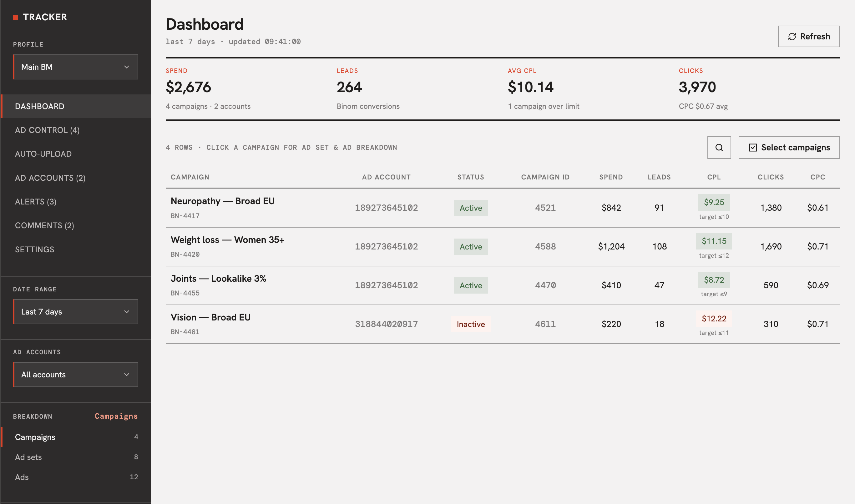This screenshot has width=855, height=504.
Task: Open the Neuropathy — Broad EU campaign
Action: coord(222,201)
